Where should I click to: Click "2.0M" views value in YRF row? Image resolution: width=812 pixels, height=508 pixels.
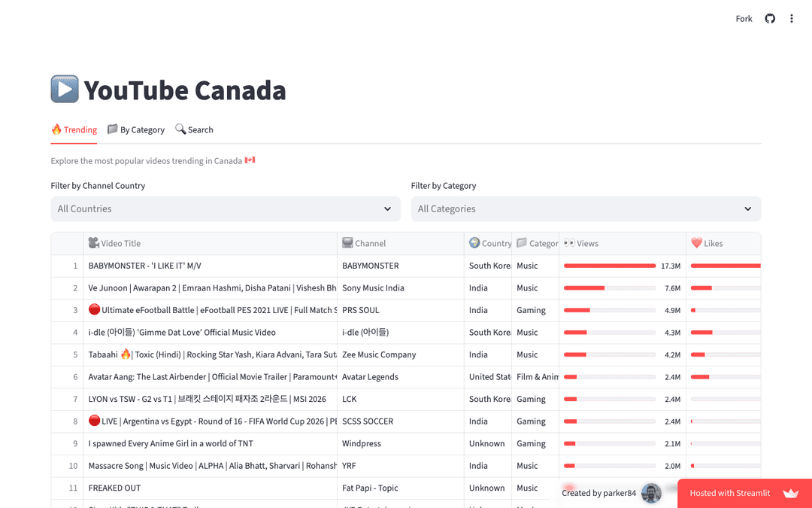coord(672,466)
